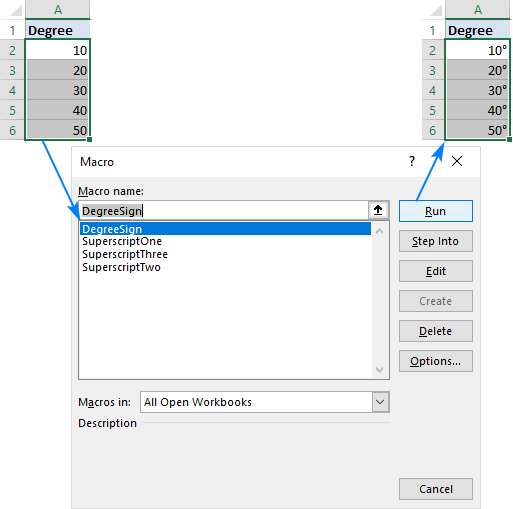Select cell with value 10 in left sheet
Image resolution: width=513 pixels, height=509 pixels.
58,50
